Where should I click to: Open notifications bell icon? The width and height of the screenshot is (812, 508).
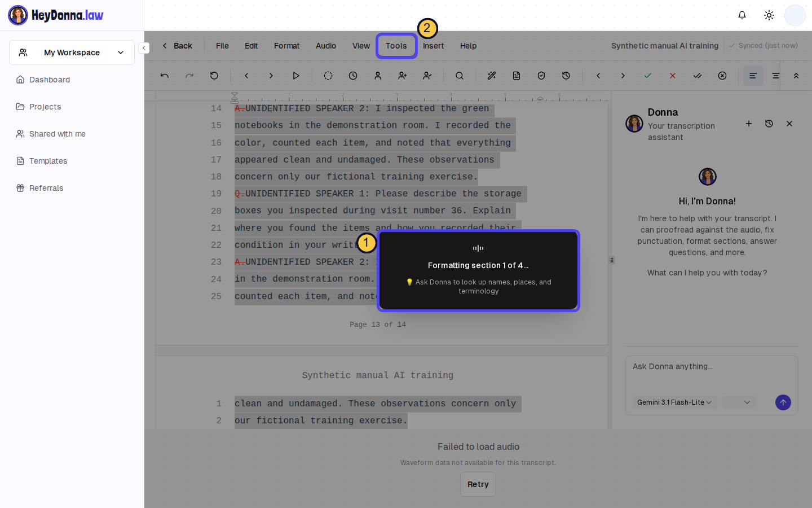point(742,15)
